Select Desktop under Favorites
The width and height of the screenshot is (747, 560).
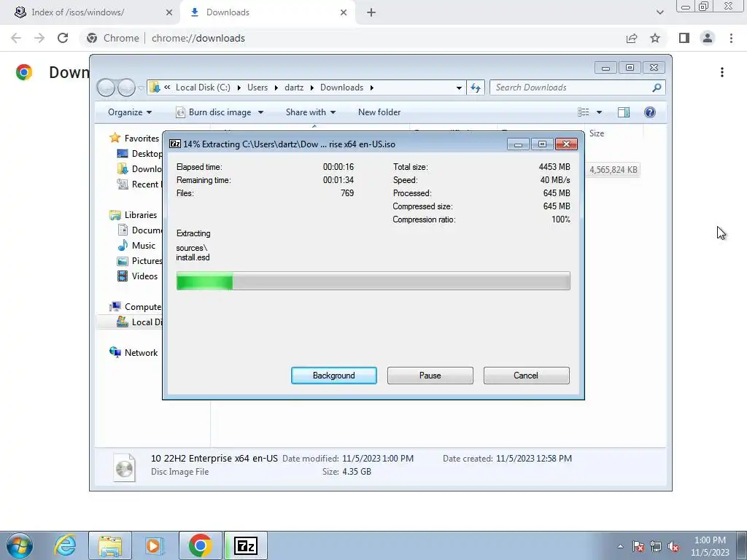[139, 154]
